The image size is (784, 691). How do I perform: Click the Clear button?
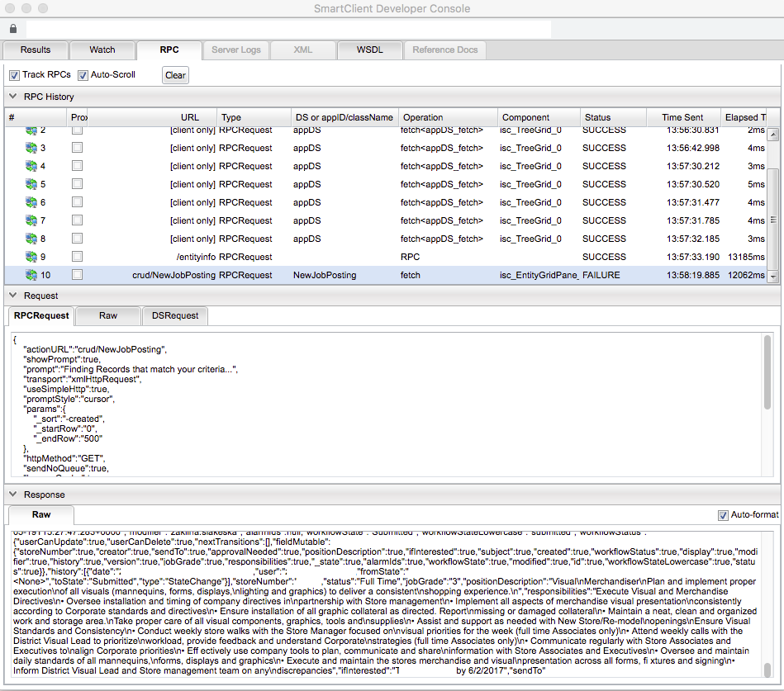175,75
